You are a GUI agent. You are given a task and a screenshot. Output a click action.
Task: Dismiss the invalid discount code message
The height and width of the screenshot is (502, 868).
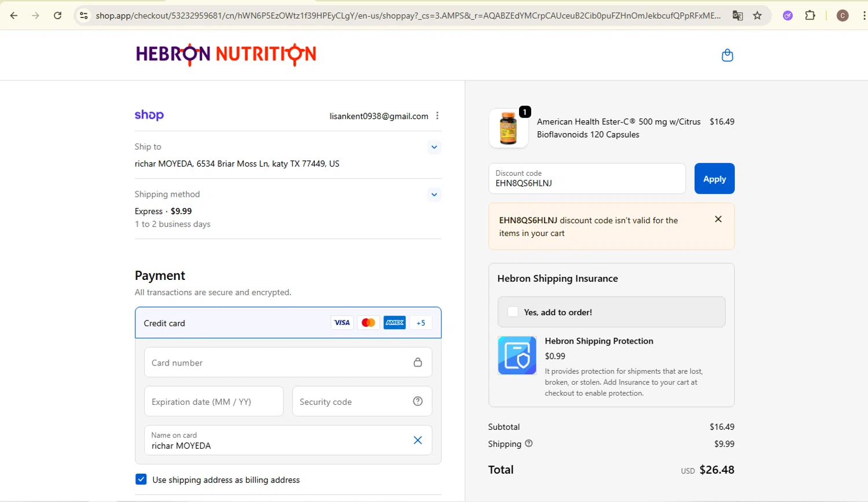[718, 219]
